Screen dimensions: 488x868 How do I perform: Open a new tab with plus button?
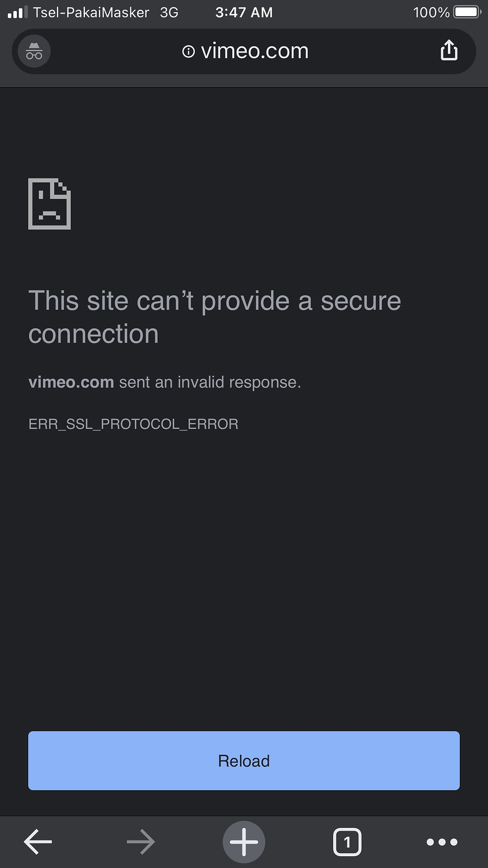coord(244,842)
